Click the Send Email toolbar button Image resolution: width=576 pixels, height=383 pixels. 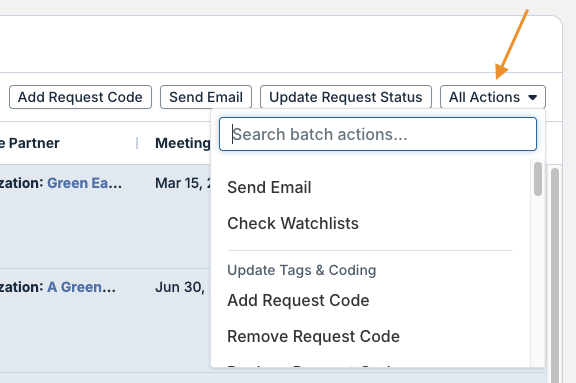tap(206, 97)
